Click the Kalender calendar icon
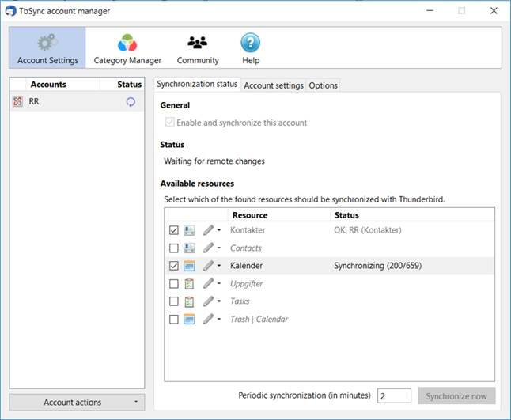The height and width of the screenshot is (420, 511). pyautogui.click(x=189, y=266)
